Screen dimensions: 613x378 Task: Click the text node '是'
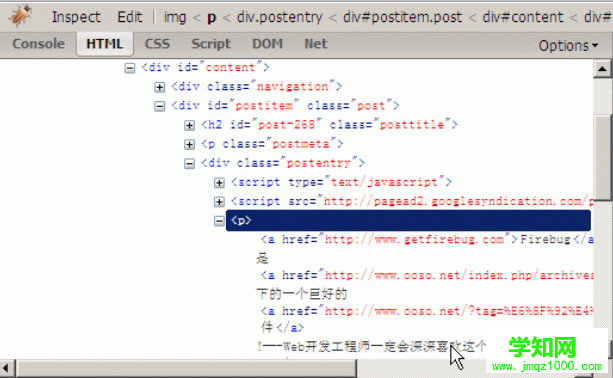(263, 258)
